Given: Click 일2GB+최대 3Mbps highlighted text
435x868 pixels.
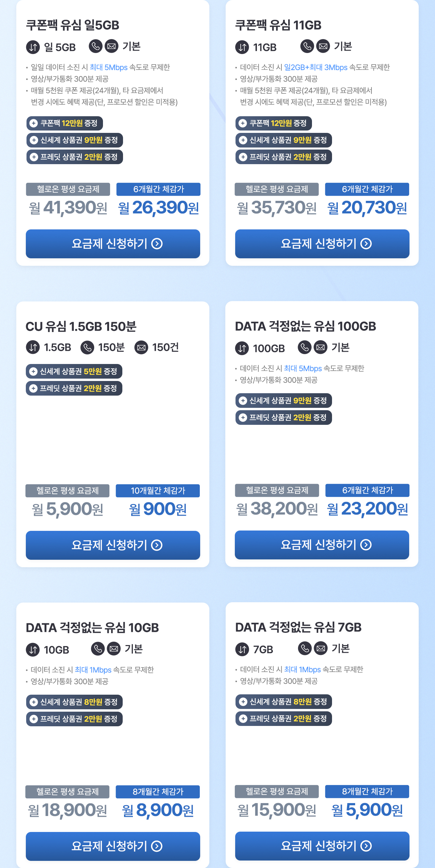Looking at the screenshot, I should [x=316, y=67].
